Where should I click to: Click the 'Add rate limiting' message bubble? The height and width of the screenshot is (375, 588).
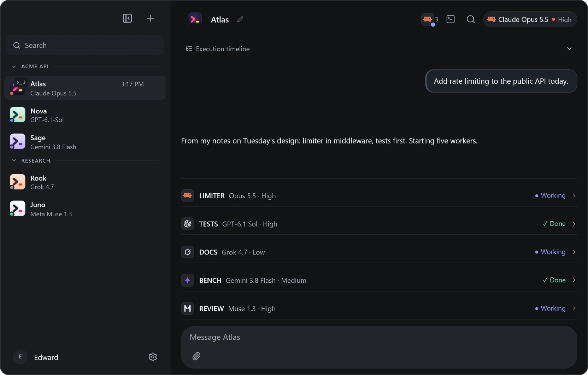[501, 81]
